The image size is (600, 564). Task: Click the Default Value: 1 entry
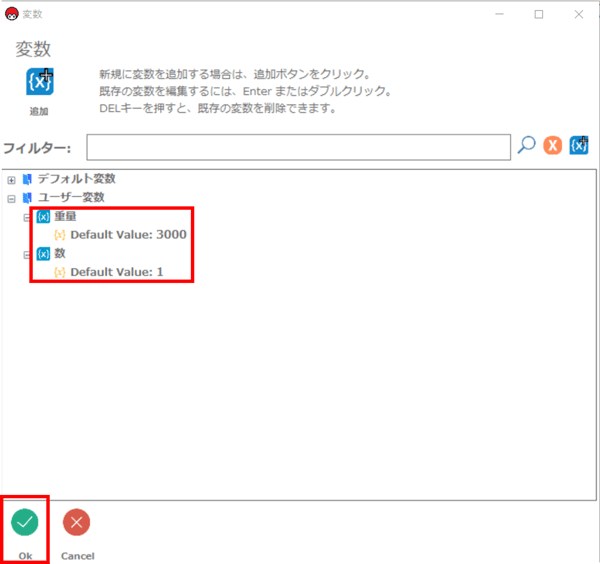click(x=117, y=272)
